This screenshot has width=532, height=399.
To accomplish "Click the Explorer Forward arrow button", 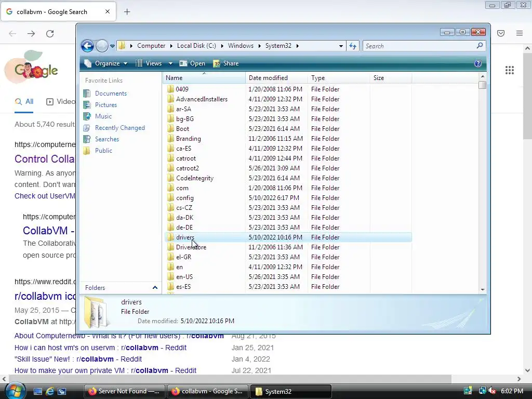I will point(102,46).
